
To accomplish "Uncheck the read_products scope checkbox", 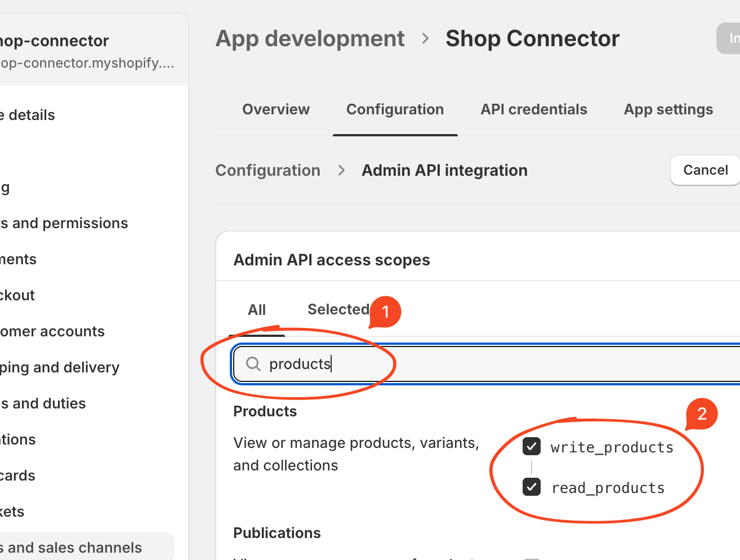I will pyautogui.click(x=532, y=487).
